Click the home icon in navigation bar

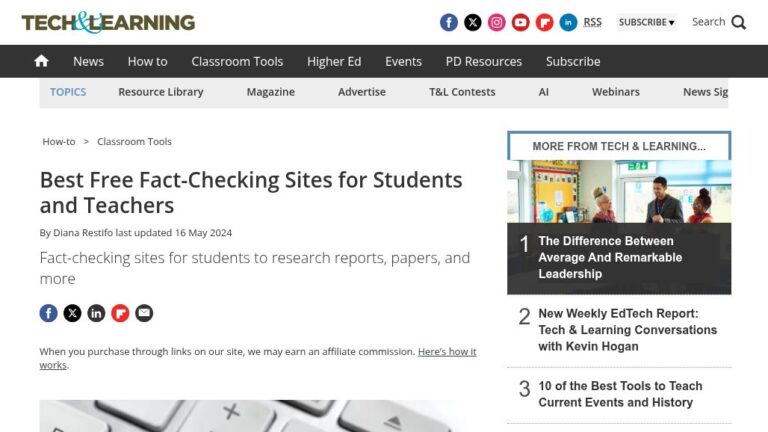[41, 61]
